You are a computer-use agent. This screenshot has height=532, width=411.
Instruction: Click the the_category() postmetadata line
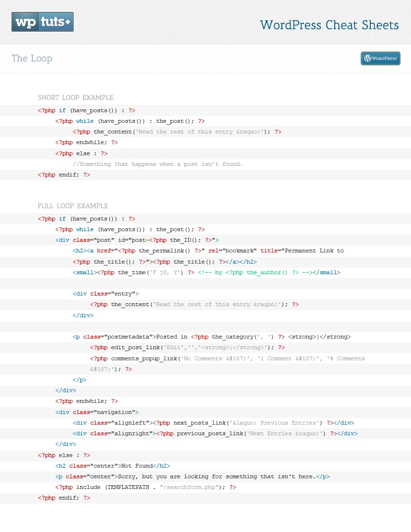211,337
